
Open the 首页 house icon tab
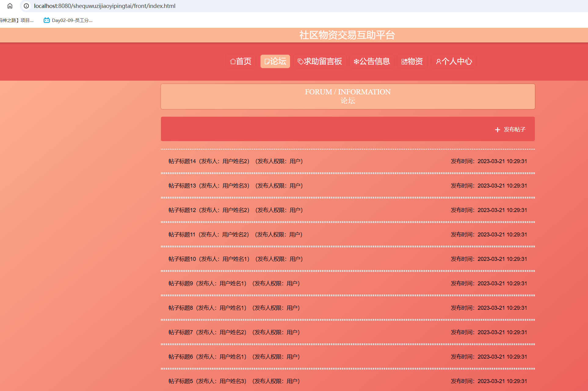pos(233,62)
